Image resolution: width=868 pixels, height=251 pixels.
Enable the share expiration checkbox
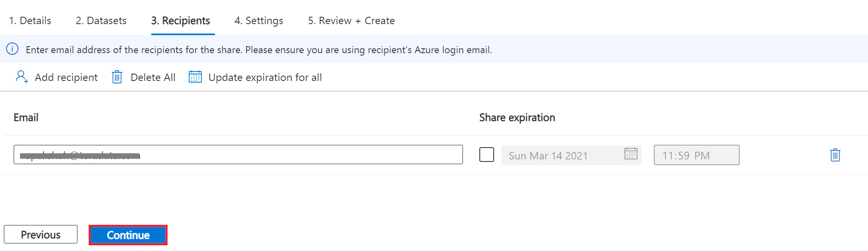[486, 155]
